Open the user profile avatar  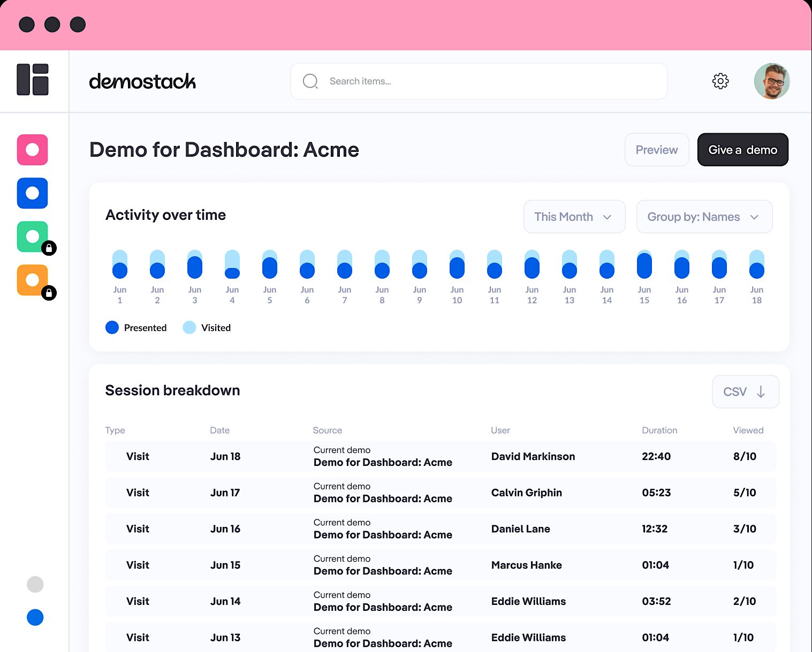772,81
